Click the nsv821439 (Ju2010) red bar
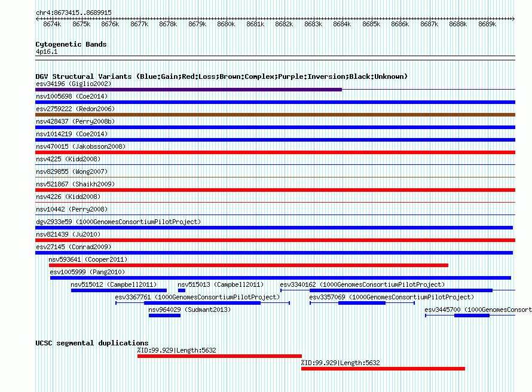This screenshot has height=392, width=532. click(275, 240)
